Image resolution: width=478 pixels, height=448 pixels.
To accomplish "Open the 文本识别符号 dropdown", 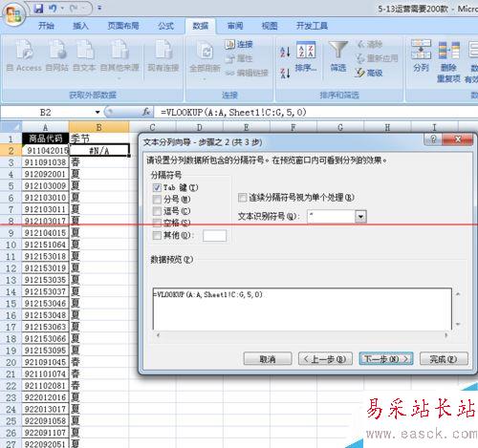I will 360,217.
